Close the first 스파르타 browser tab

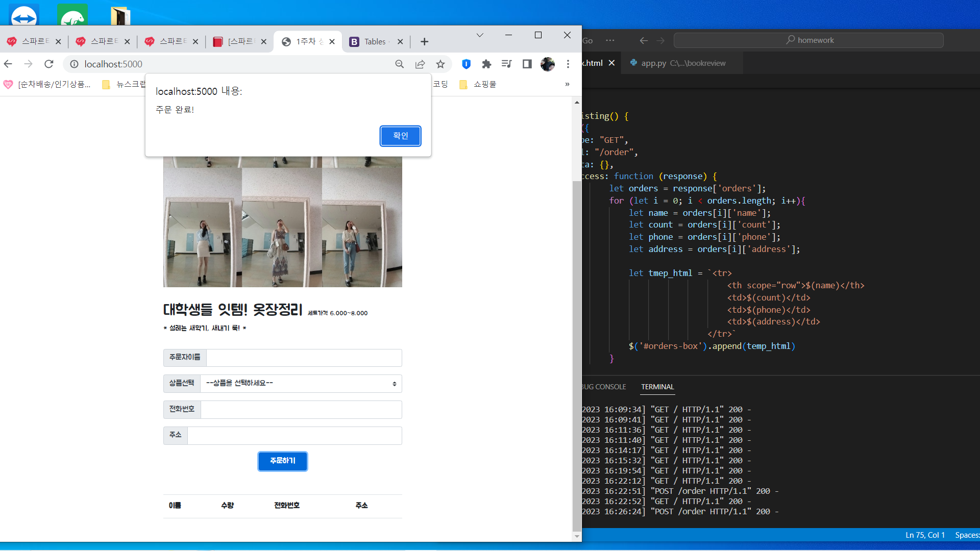(58, 42)
